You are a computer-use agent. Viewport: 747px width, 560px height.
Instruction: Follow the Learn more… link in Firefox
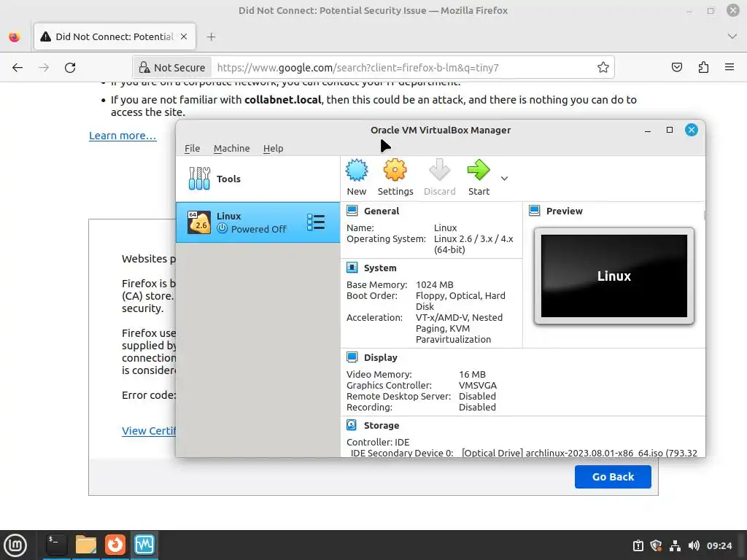123,136
